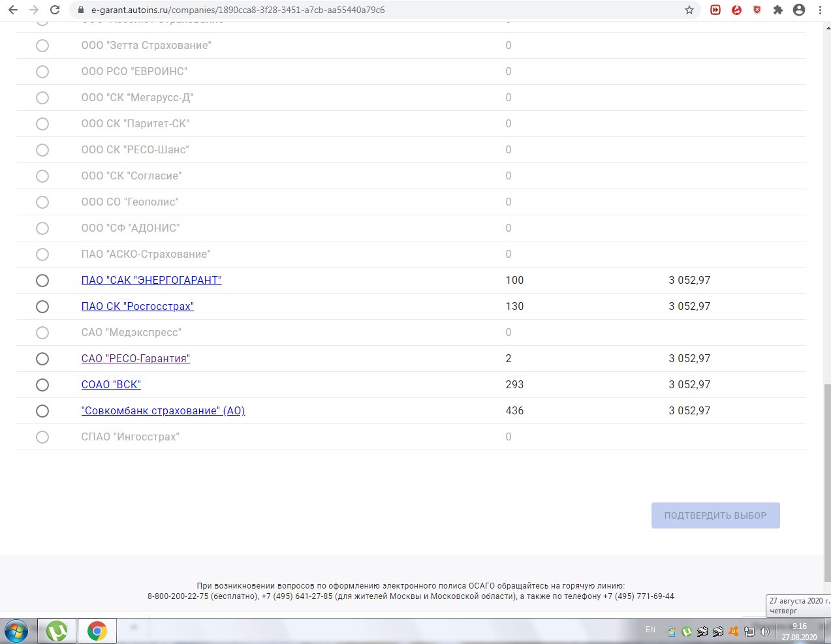Image resolution: width=831 pixels, height=644 pixels.
Task: Click the value 100 in the ЭНЕРГОГАРАНТ row
Action: (515, 281)
